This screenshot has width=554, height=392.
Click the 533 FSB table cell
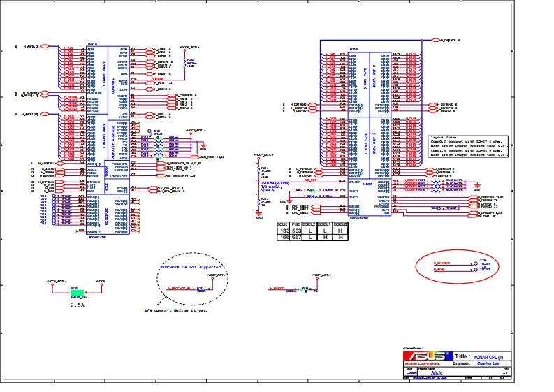coord(296,230)
